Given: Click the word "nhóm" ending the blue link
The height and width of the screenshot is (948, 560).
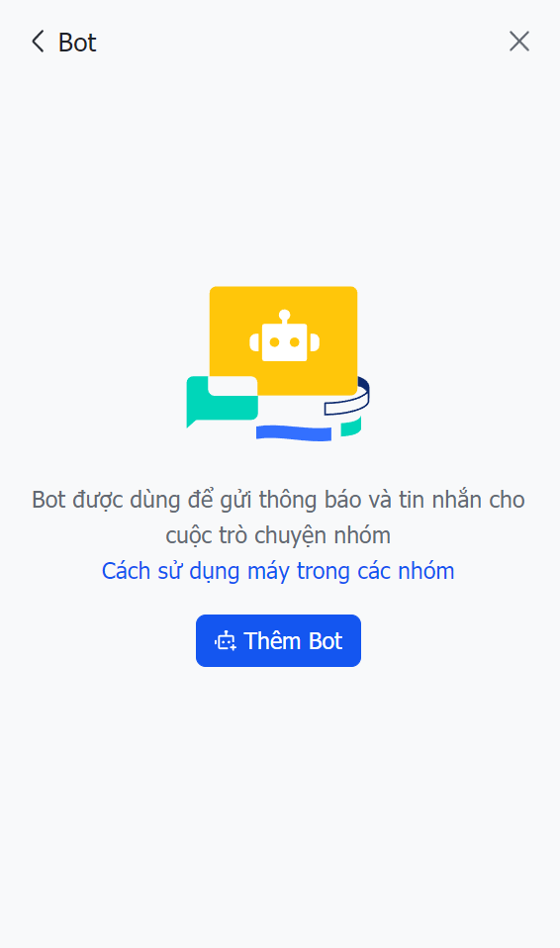Looking at the screenshot, I should point(422,571).
